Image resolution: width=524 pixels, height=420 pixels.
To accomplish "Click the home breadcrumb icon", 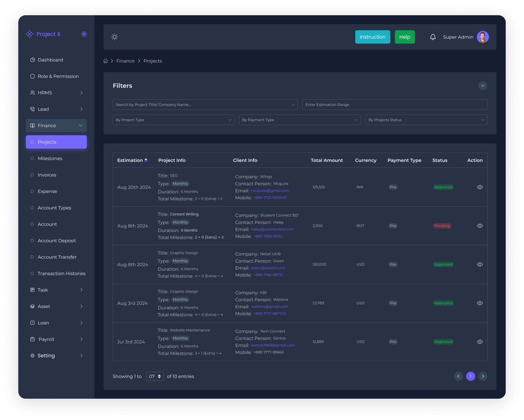I will tap(106, 61).
